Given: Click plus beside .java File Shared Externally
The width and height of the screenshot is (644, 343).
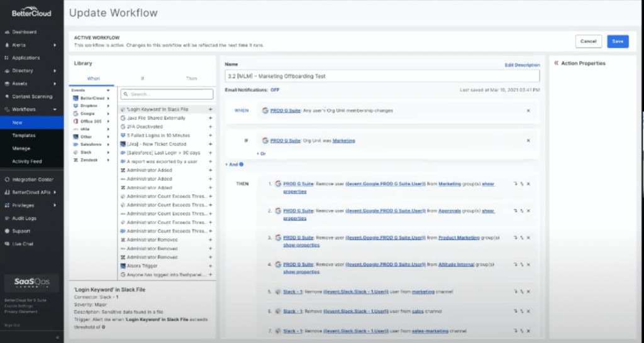Looking at the screenshot, I should [x=210, y=118].
